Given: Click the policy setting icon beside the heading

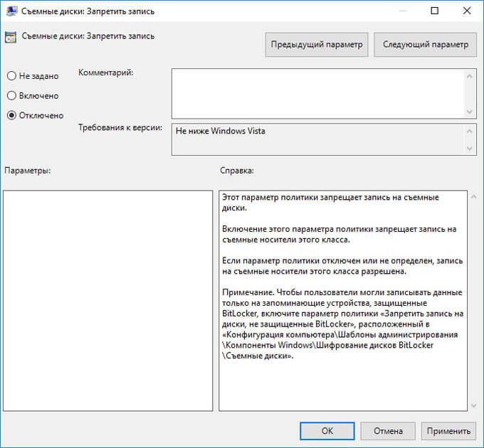Looking at the screenshot, I should click(x=11, y=37).
